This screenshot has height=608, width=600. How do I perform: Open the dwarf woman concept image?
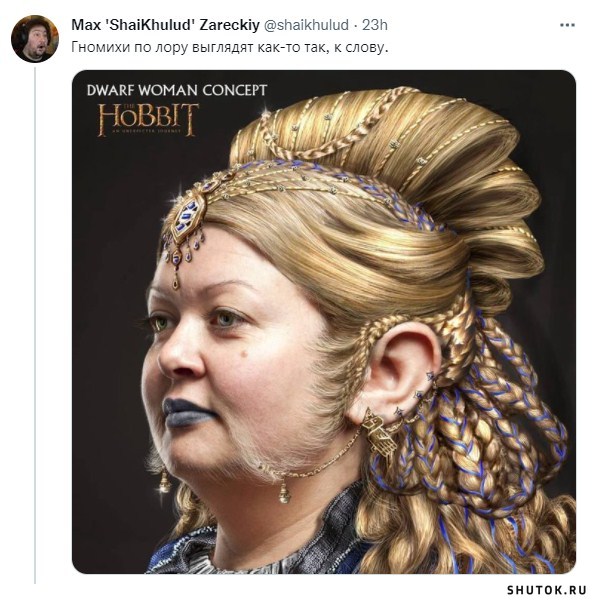click(323, 321)
